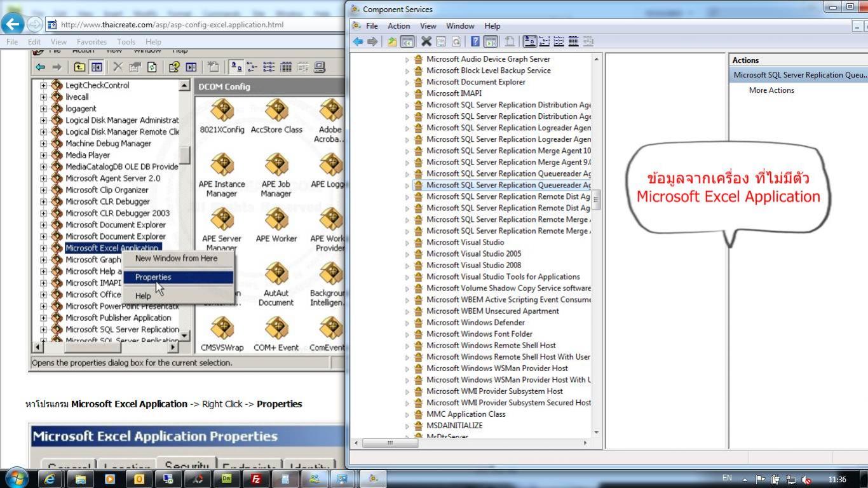Click the Up one level folder icon in Component Services

click(x=392, y=41)
